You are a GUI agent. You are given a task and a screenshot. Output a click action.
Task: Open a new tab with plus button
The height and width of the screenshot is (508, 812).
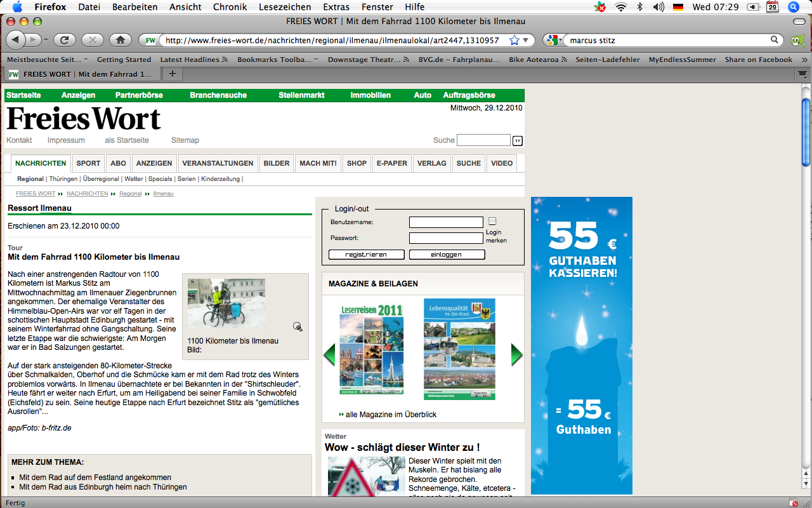[172, 74]
